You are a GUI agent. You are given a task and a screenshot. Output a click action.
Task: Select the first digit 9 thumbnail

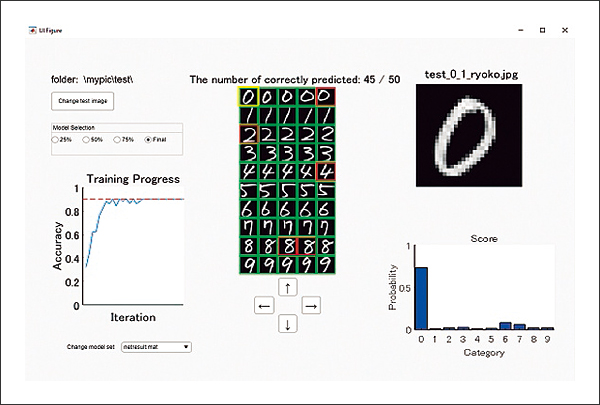pos(249,265)
